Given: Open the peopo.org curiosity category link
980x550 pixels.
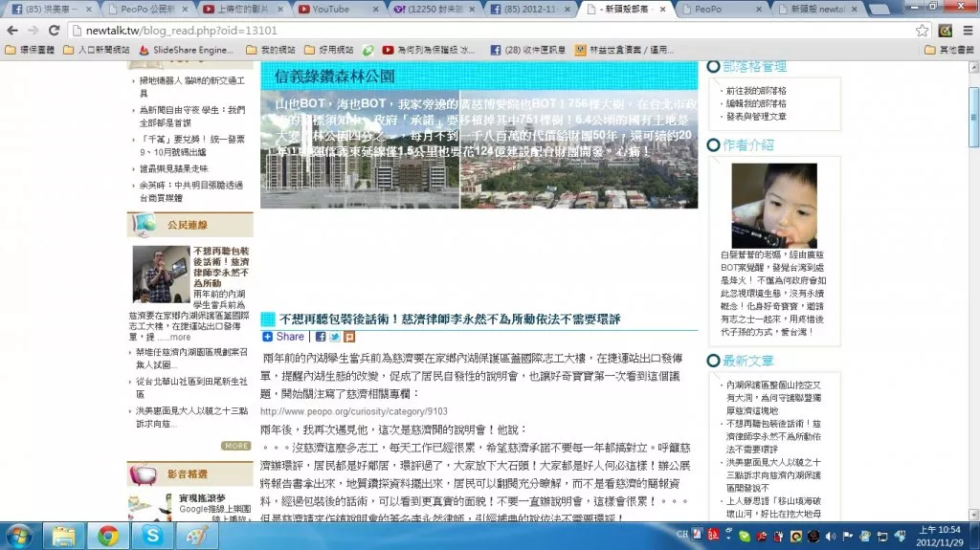Looking at the screenshot, I should tap(354, 411).
